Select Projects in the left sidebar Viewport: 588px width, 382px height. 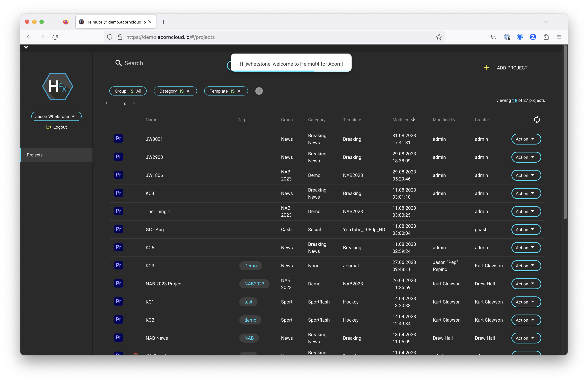(x=34, y=155)
